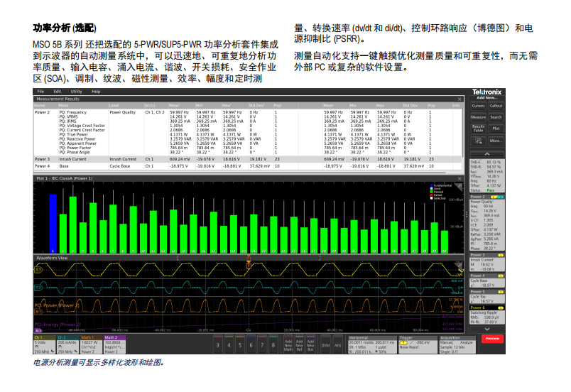Select the Power 2 Power Quality badge

pos(487,222)
